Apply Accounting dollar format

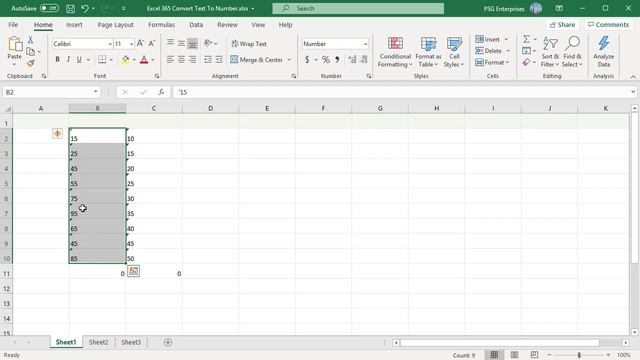(307, 60)
